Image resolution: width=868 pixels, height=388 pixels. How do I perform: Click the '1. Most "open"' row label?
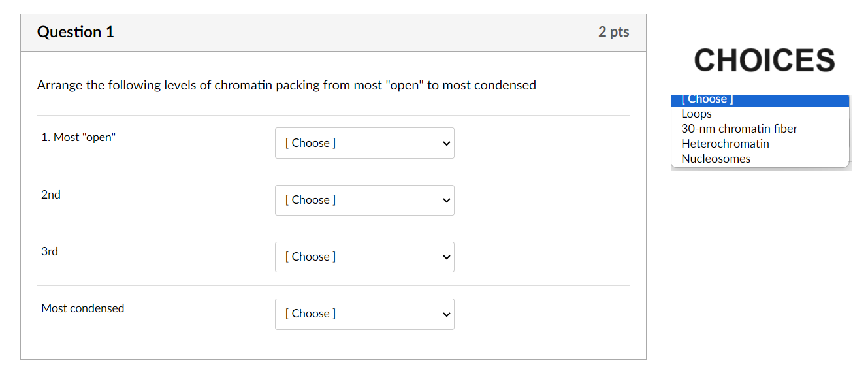78,137
